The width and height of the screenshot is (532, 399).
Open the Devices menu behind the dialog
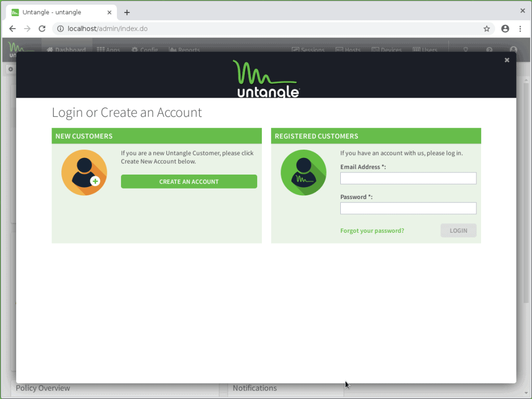click(387, 50)
